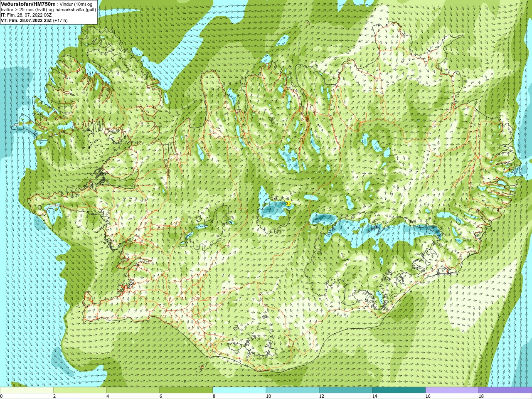Click the legend scale value 16
Viewport: 532px width, 399px height.
point(428,396)
